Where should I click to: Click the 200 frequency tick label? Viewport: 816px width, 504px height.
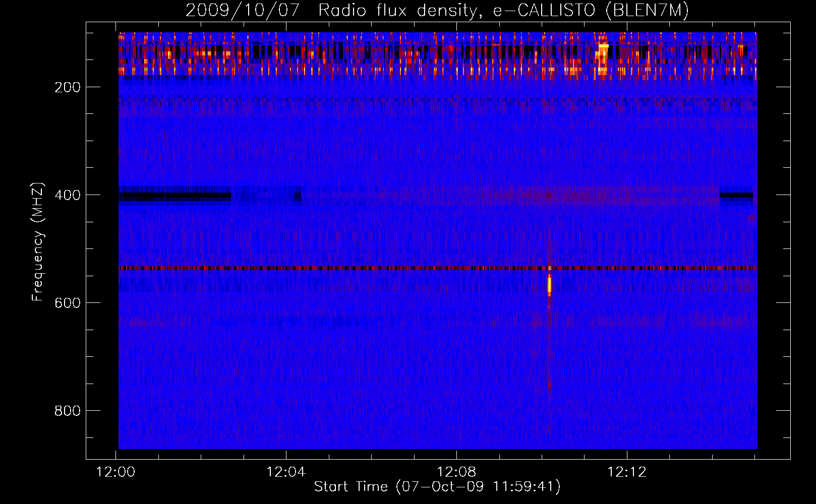tap(68, 87)
